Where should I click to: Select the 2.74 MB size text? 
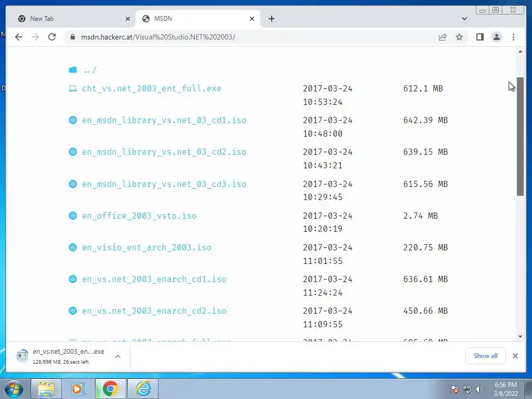420,216
